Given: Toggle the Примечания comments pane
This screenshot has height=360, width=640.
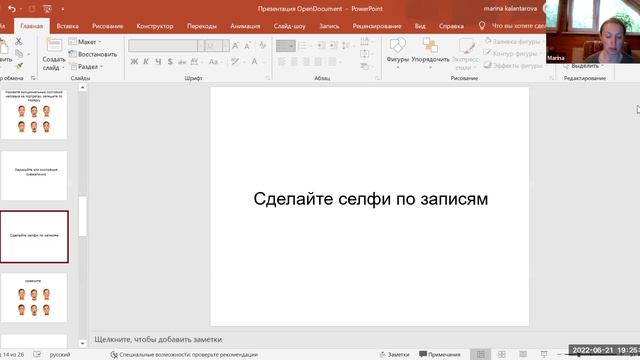Looking at the screenshot, I should pos(440,354).
